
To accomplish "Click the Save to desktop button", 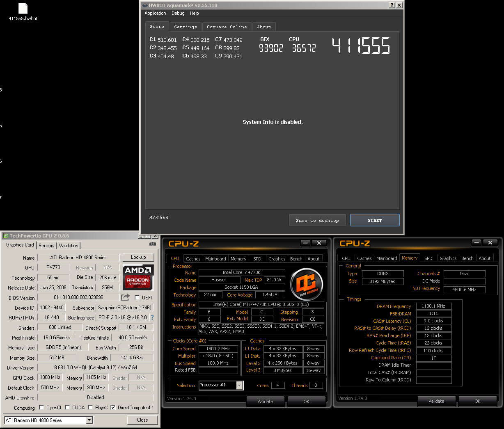I will 317,220.
